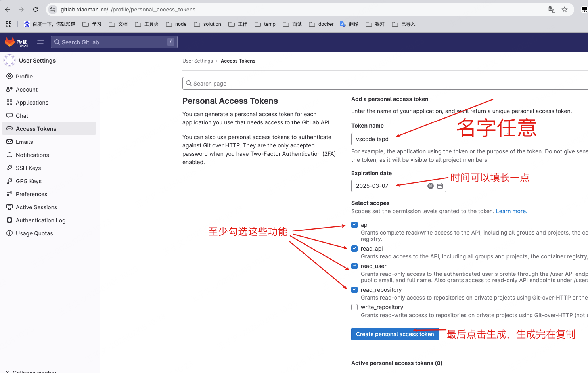
Task: Click the Account icon in sidebar
Action: point(10,89)
